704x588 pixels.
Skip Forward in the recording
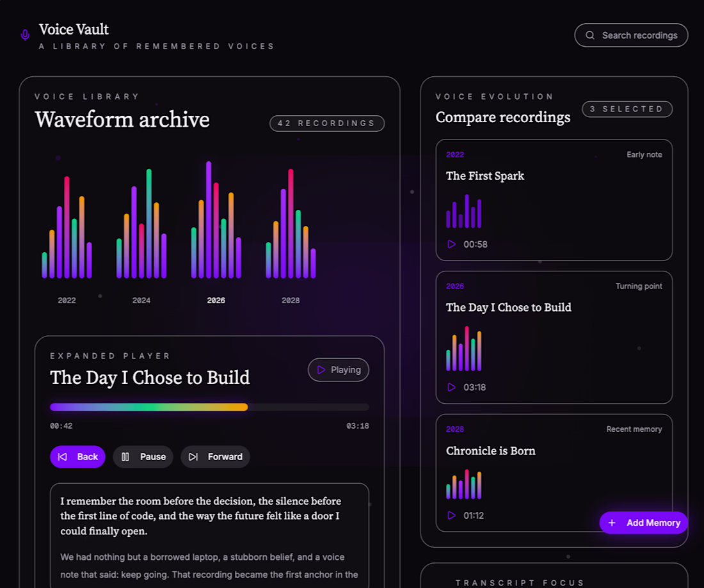point(215,457)
